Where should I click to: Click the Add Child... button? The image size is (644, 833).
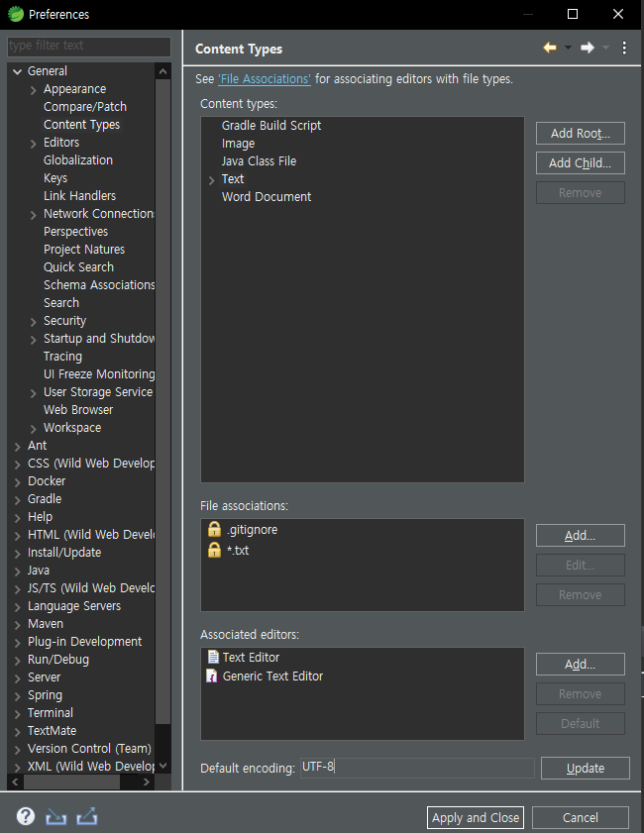click(581, 163)
